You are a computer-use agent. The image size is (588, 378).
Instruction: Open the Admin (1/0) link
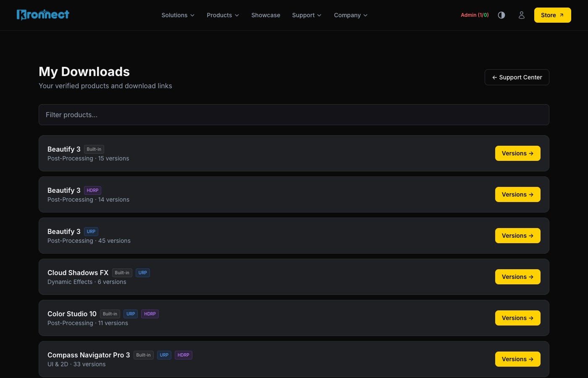click(475, 15)
